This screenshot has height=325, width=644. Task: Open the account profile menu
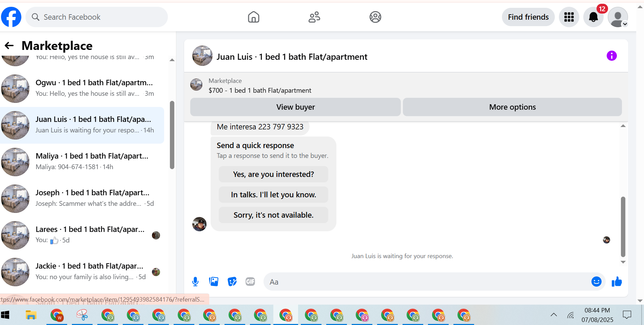point(618,17)
